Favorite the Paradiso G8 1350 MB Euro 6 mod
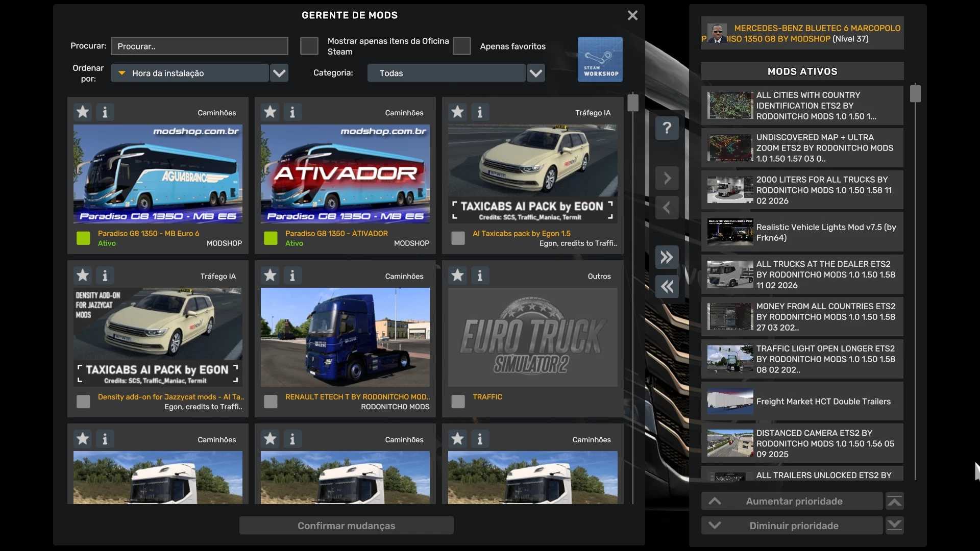This screenshot has width=980, height=551. click(83, 112)
